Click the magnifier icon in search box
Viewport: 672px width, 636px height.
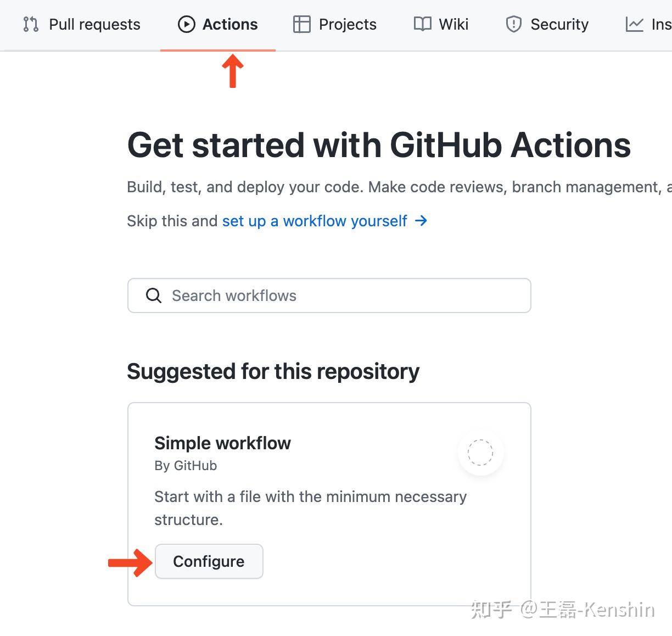tap(154, 295)
